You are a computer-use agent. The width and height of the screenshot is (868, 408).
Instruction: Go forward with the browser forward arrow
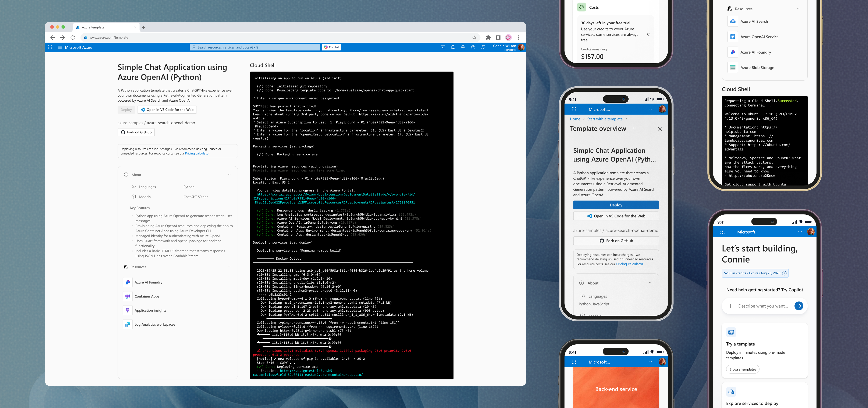click(62, 37)
